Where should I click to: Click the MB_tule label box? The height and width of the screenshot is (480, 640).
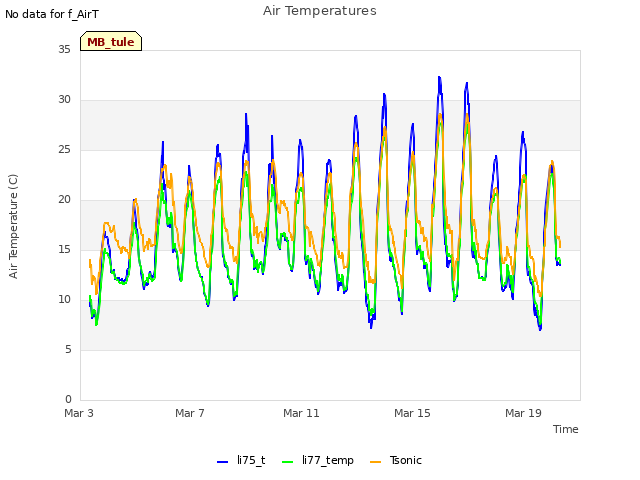[x=111, y=41]
